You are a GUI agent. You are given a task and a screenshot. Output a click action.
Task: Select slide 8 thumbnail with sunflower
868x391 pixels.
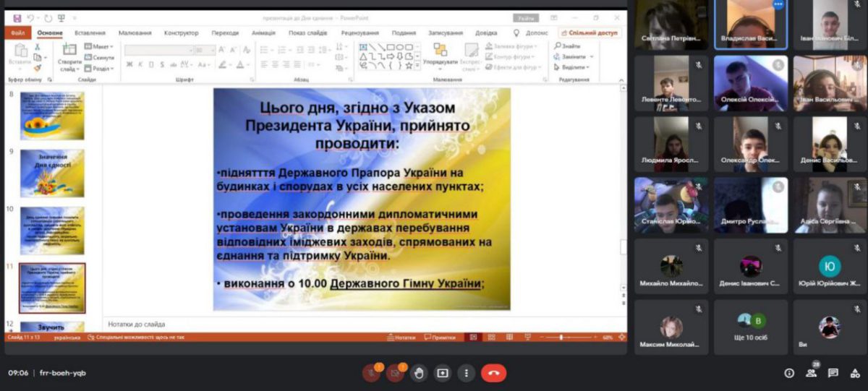coord(52,116)
